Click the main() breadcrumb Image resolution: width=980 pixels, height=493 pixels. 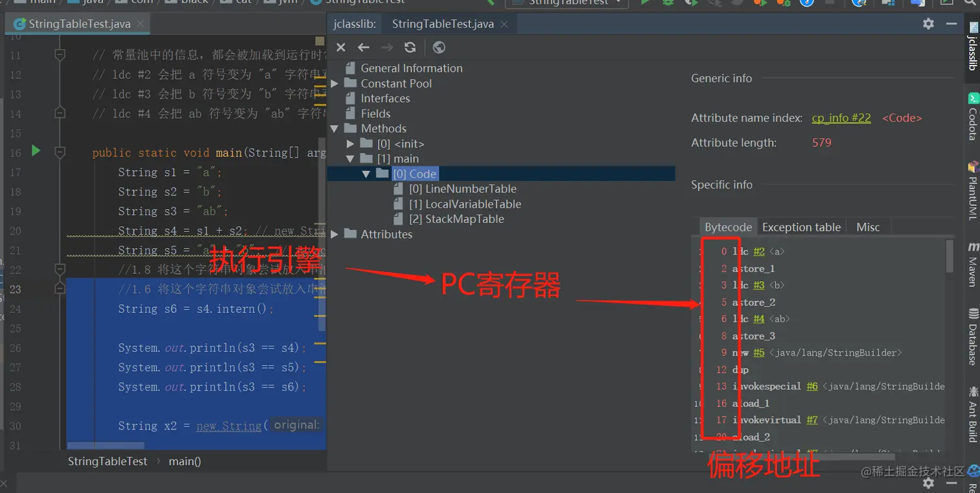click(185, 461)
